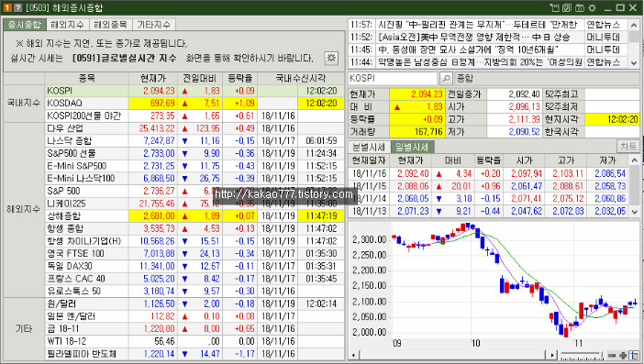Select the WTI 18-12 row
Image resolution: width=644 pixels, height=364 pixels.
coord(194,341)
